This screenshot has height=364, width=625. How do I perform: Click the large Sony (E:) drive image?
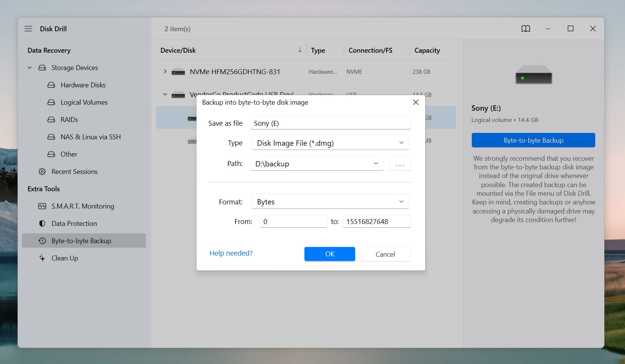(534, 75)
